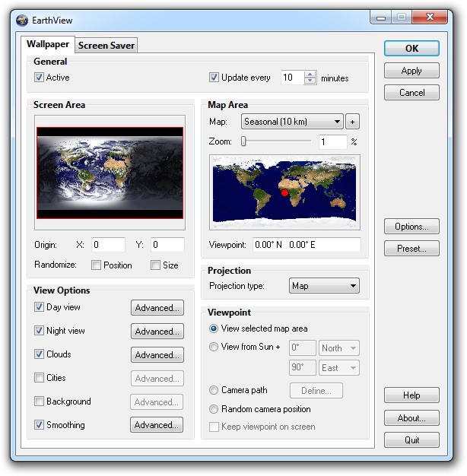Click the EarthView globe icon in title bar
This screenshot has height=476, width=467.
tap(22, 21)
